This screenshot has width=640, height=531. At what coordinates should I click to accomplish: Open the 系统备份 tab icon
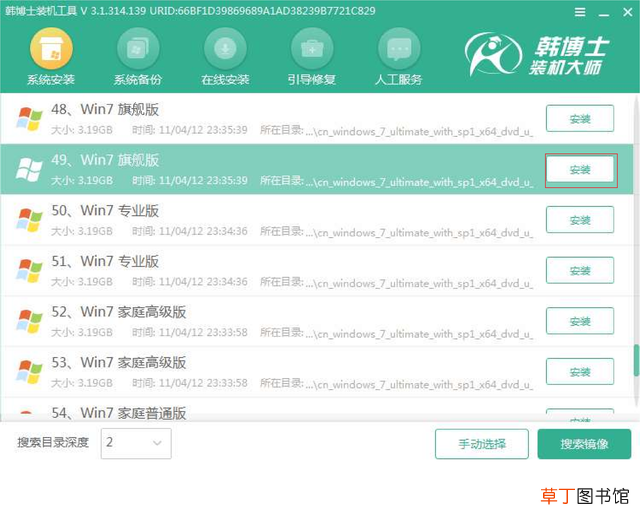pyautogui.click(x=138, y=49)
